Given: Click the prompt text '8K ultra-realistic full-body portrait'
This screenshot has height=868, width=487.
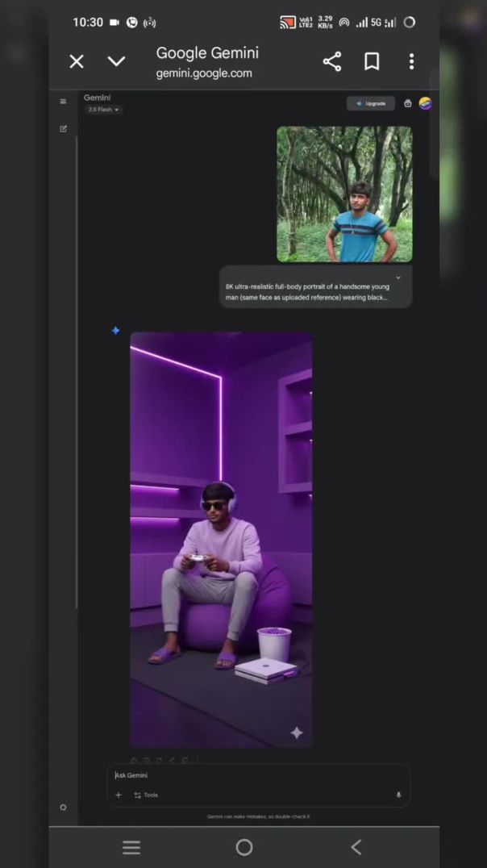Looking at the screenshot, I should click(277, 286).
